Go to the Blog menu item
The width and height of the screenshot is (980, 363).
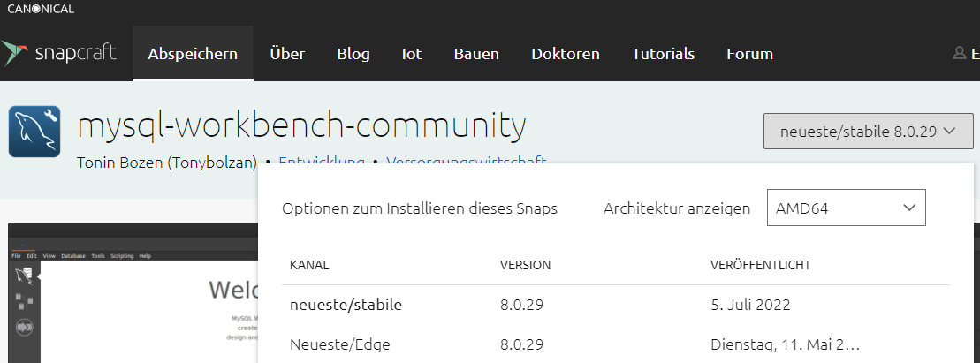(x=353, y=54)
